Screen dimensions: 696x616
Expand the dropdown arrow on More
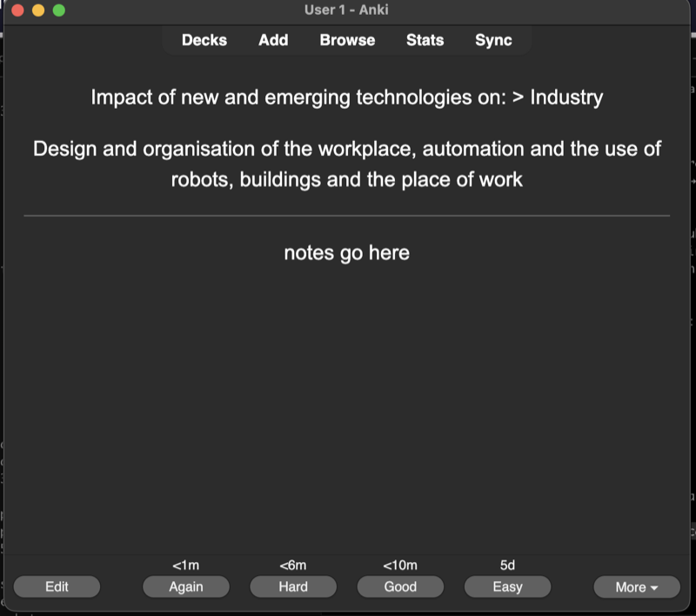click(654, 586)
